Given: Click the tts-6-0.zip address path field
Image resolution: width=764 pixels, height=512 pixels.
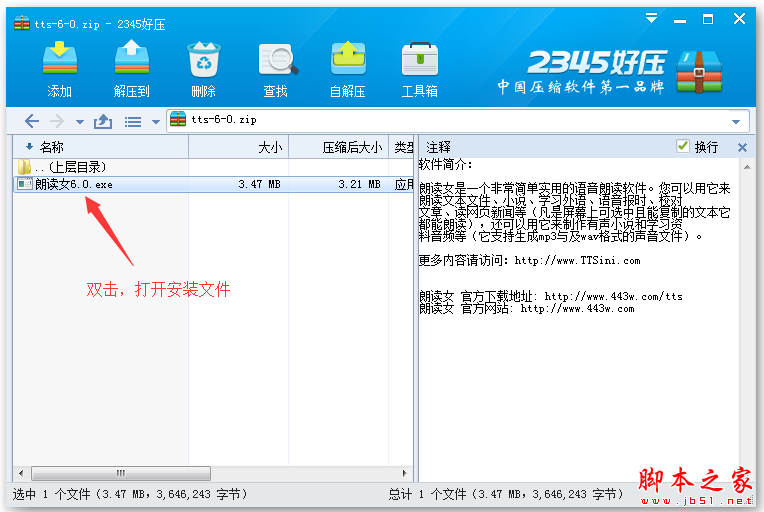Looking at the screenshot, I should click(x=458, y=120).
